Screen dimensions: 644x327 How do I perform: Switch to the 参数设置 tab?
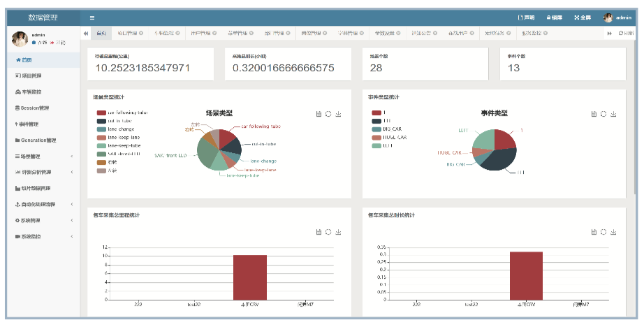pos(388,34)
